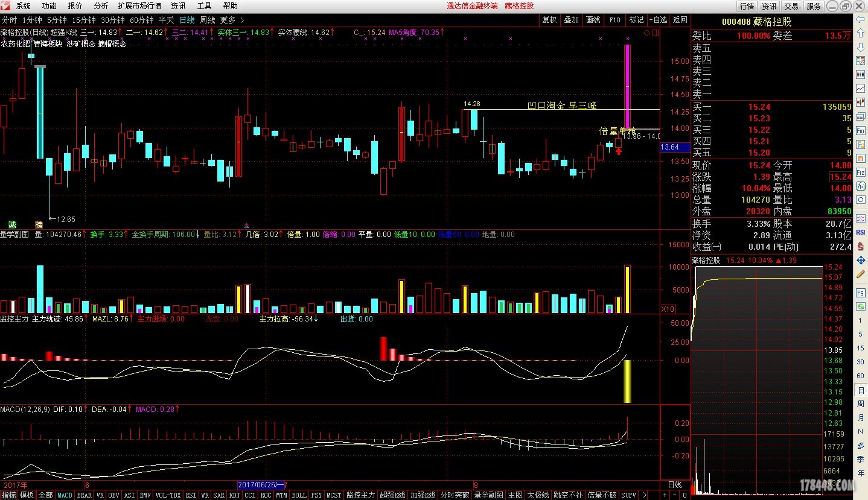The height and width of the screenshot is (500, 868).
Task: Switch to 5-minute period in sidebar
Action: 861,334
